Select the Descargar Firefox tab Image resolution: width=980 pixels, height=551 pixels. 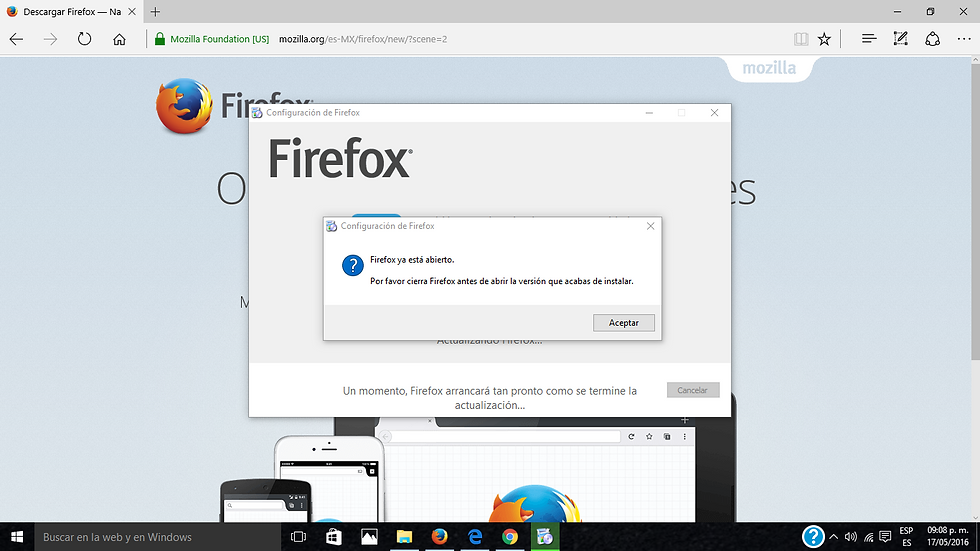point(71,12)
